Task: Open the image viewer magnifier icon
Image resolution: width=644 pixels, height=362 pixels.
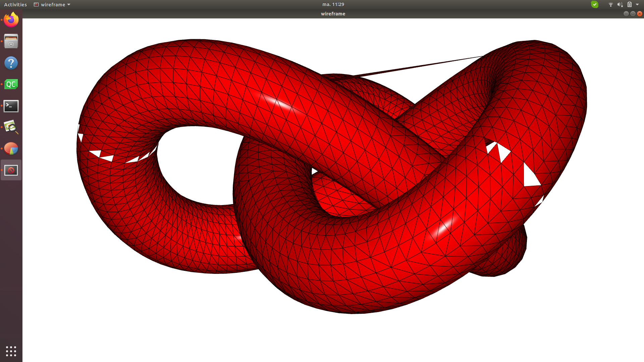Action: pos(11,127)
